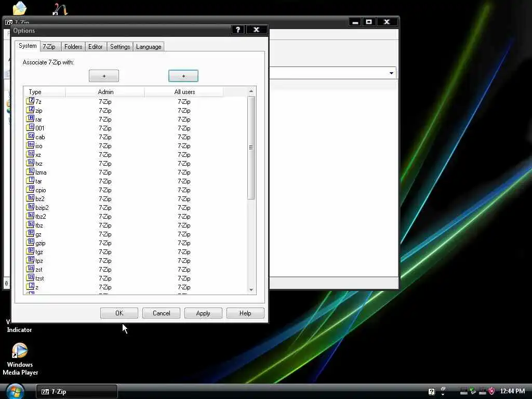Click the 7-Zip taskbar button

(77, 392)
